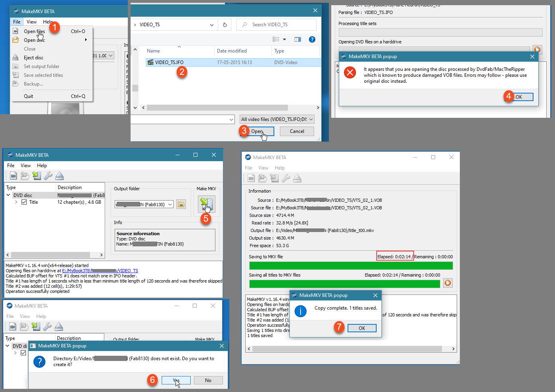This screenshot has width=555, height=392.
Task: Open the file name combo dropdown arrow
Action: pos(231,119)
